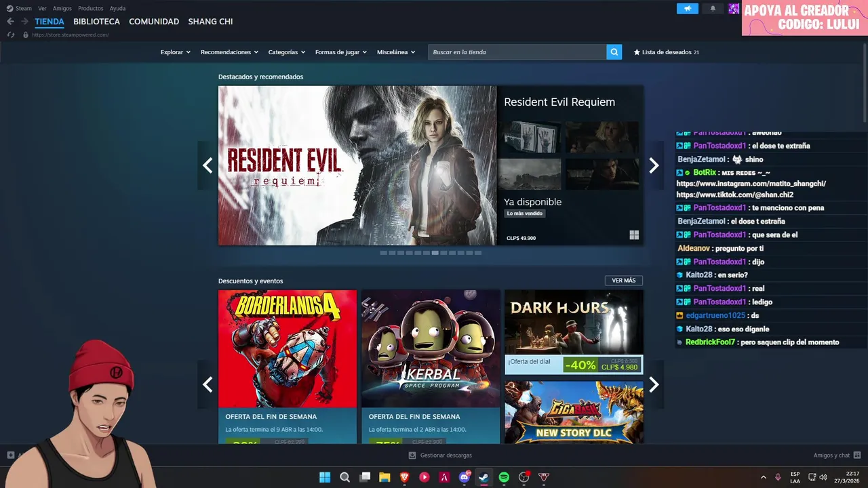Click the magnifier search button
This screenshot has width=868, height=488.
[x=614, y=52]
